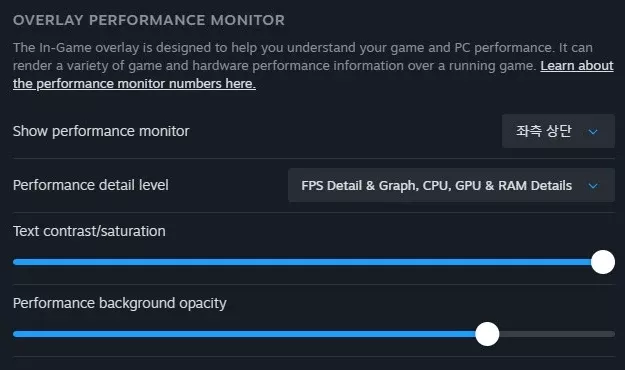625x370 pixels.
Task: Set Text contrast slider to minimum at left end
Action: tap(15, 262)
